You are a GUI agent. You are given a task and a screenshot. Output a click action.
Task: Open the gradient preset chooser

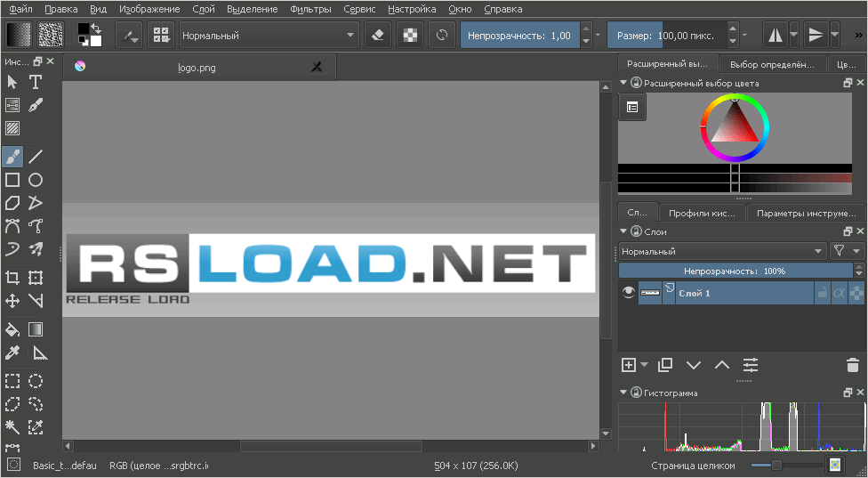point(19,36)
